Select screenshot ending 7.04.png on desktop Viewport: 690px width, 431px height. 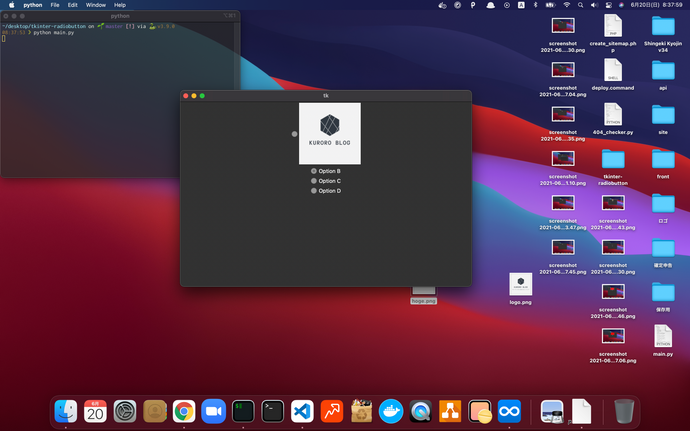[563, 79]
